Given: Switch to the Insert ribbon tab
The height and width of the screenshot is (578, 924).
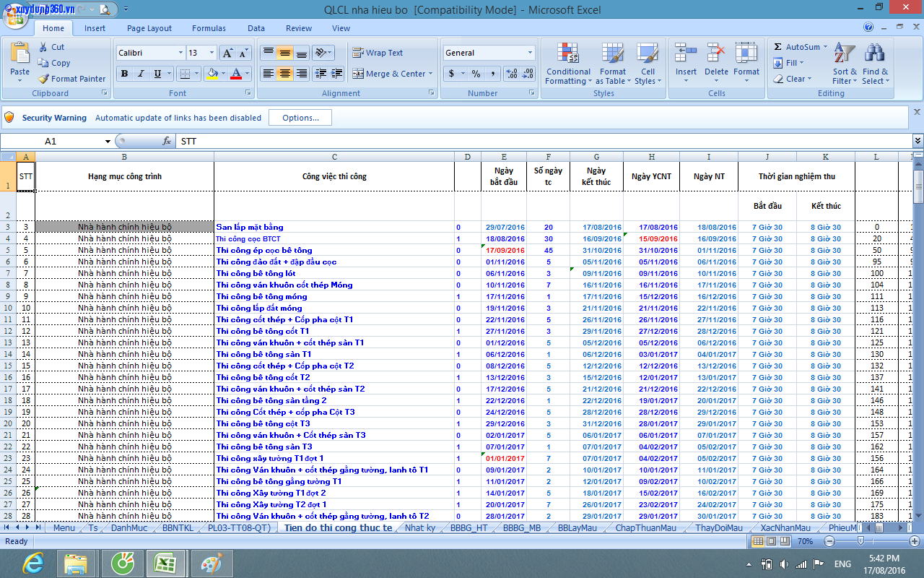Looking at the screenshot, I should click(95, 28).
